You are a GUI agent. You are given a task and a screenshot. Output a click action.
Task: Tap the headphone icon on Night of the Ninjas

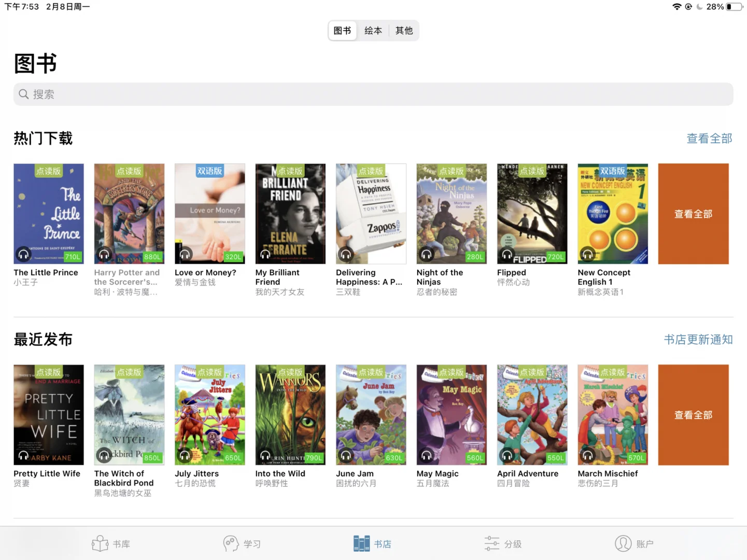coord(427,254)
